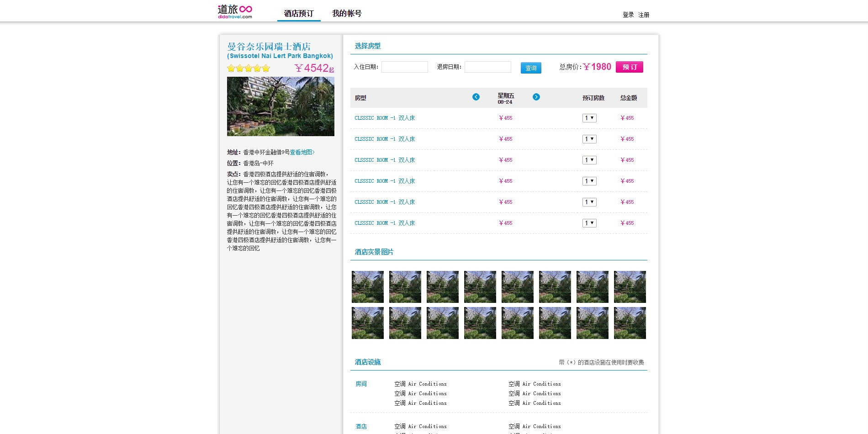Focus the 退房日期 check-out date field

click(488, 67)
